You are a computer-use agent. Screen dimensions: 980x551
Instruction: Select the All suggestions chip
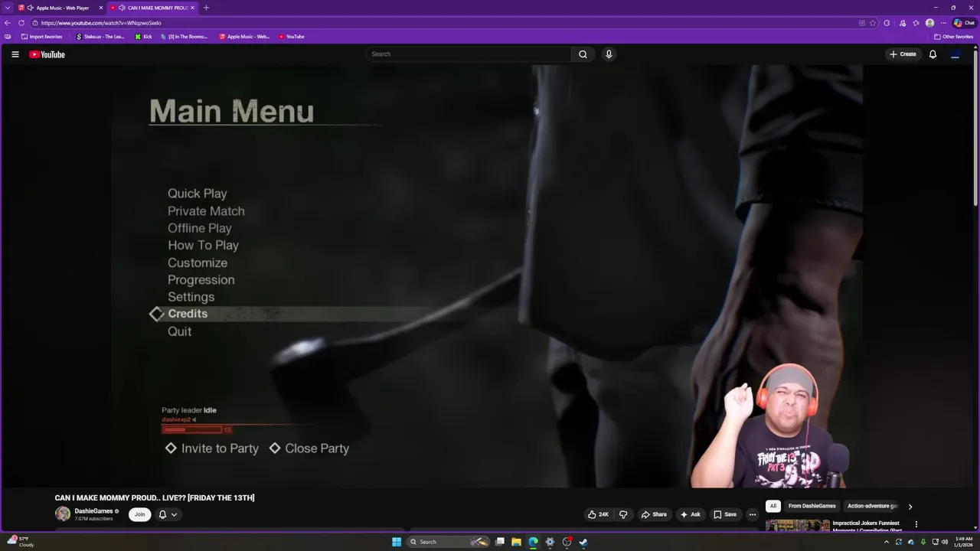773,506
